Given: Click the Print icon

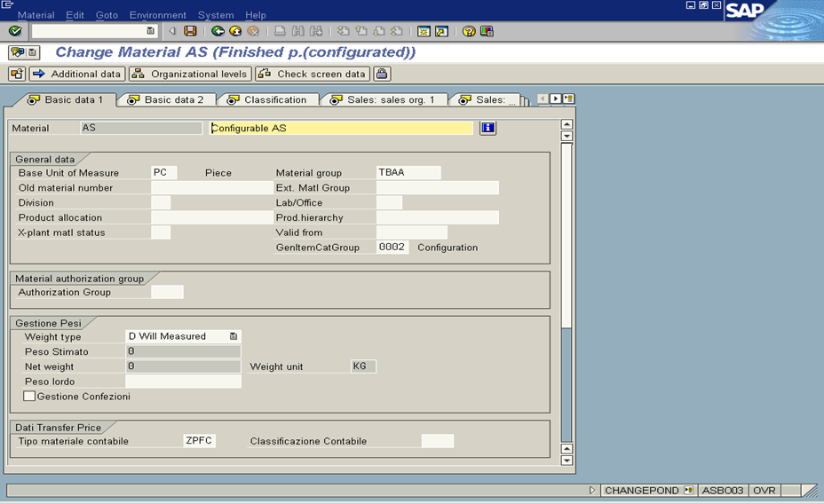Looking at the screenshot, I should tap(280, 31).
